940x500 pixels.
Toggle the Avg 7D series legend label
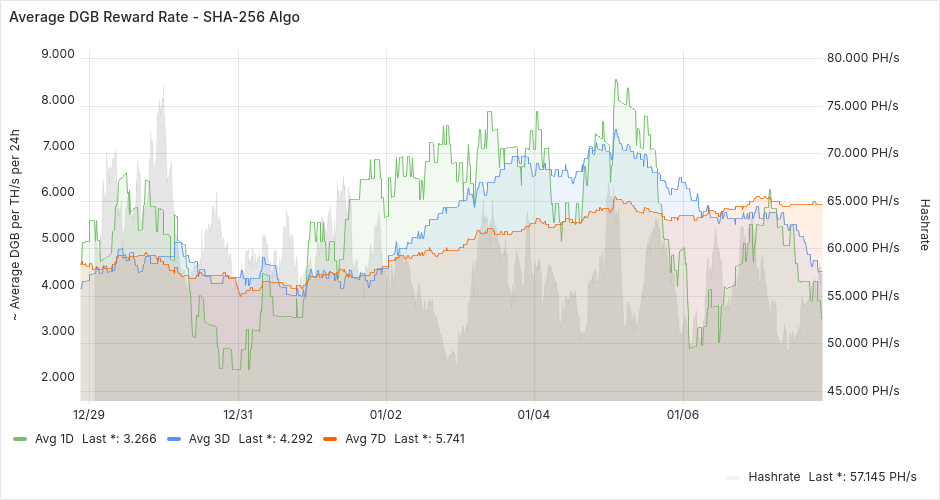(x=365, y=439)
